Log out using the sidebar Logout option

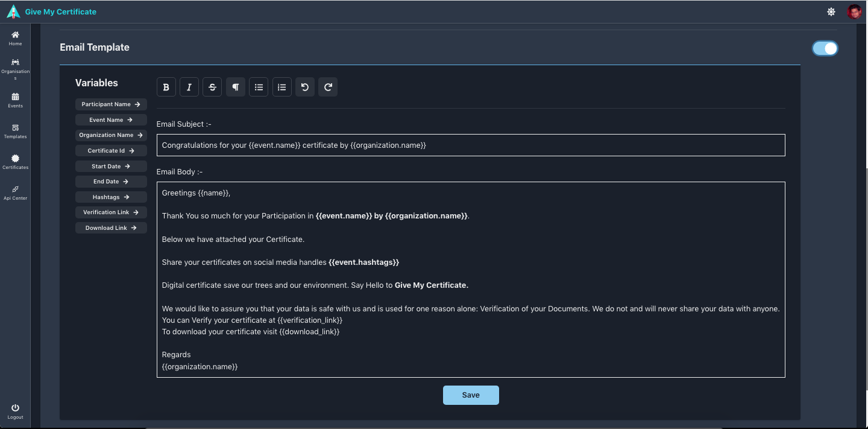pyautogui.click(x=15, y=411)
